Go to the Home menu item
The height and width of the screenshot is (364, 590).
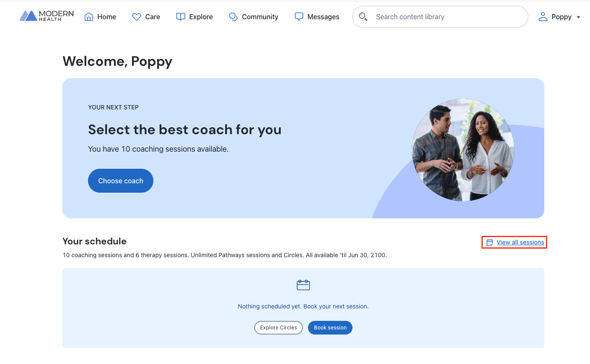click(x=106, y=17)
